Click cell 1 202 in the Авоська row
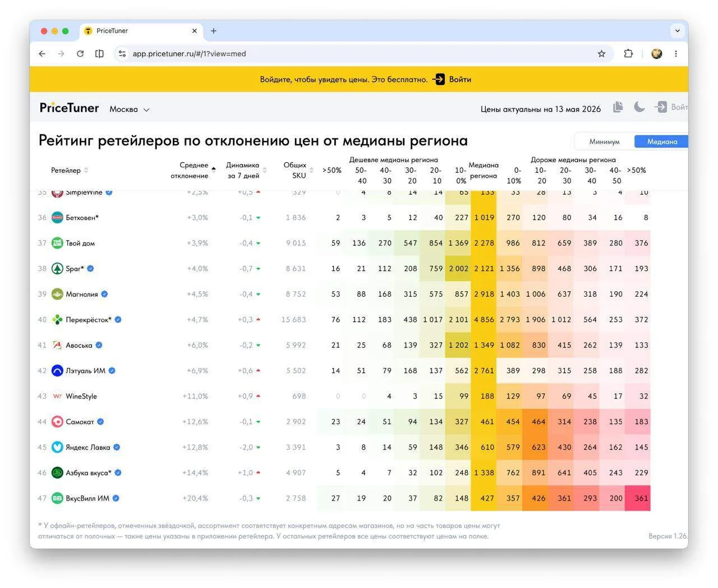Image resolution: width=718 pixels, height=588 pixels. click(458, 345)
